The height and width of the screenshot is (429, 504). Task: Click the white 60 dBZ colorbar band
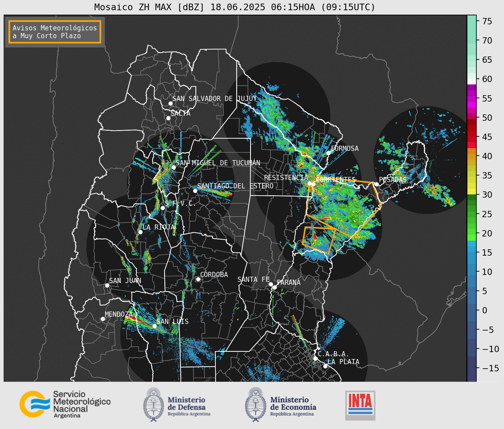472,81
